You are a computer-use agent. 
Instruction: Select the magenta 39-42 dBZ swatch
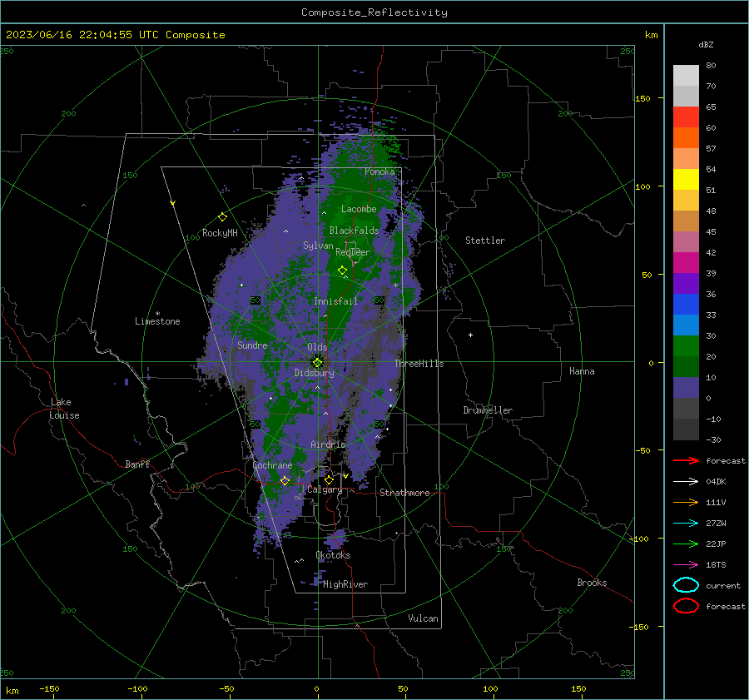pos(686,263)
